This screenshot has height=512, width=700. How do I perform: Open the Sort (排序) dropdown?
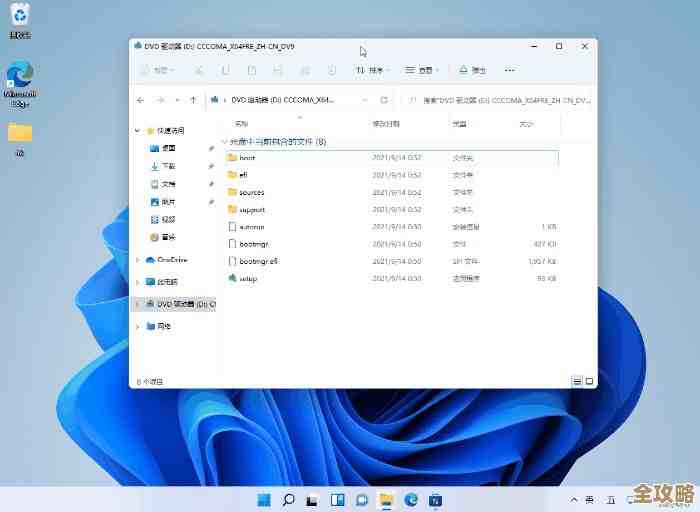point(373,70)
